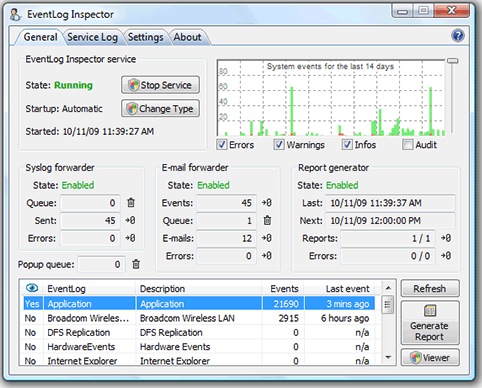Viewport: 482px width, 388px height.
Task: Sort by the Last event column header
Action: pos(339,288)
